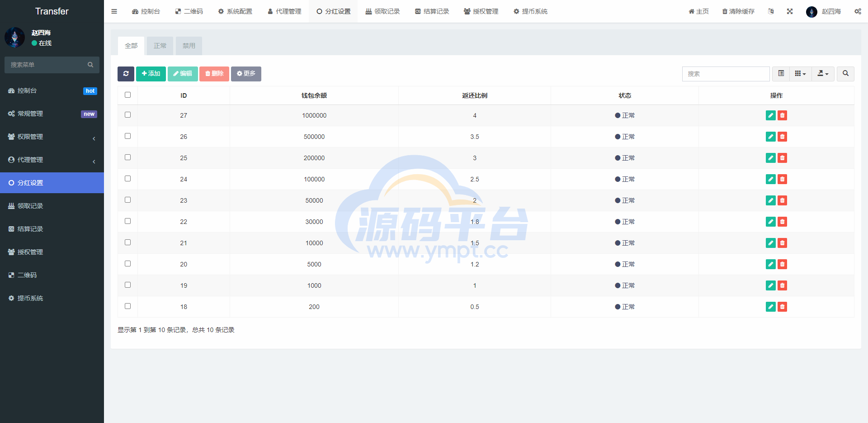Open the 领取记录 top navigation tab

pos(382,11)
